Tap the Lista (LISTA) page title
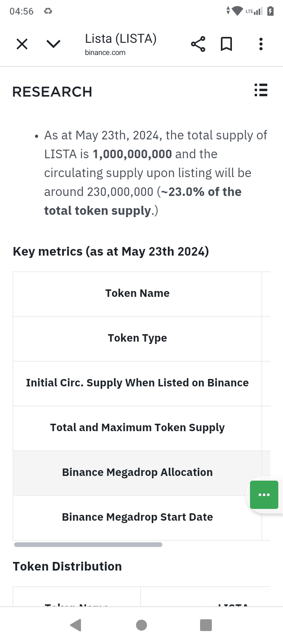This screenshot has height=644, width=283. pyautogui.click(x=121, y=38)
